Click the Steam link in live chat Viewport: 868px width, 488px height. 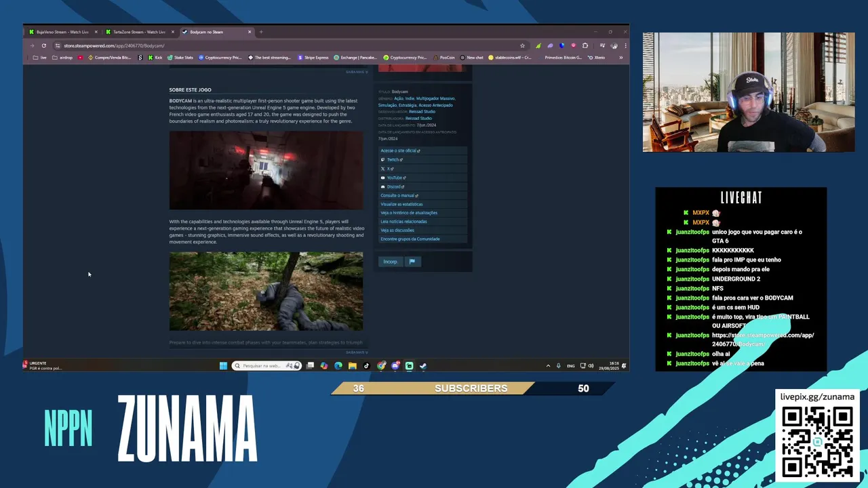[x=763, y=340]
